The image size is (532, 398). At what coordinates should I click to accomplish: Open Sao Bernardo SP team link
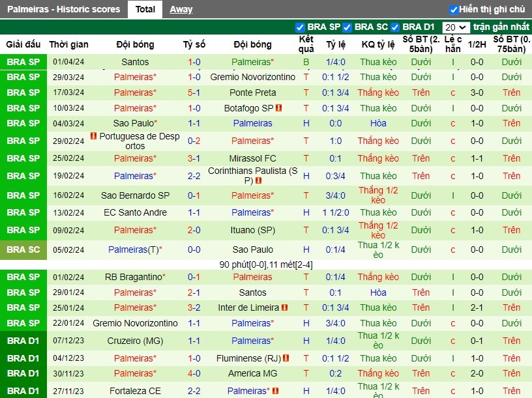[x=135, y=195]
